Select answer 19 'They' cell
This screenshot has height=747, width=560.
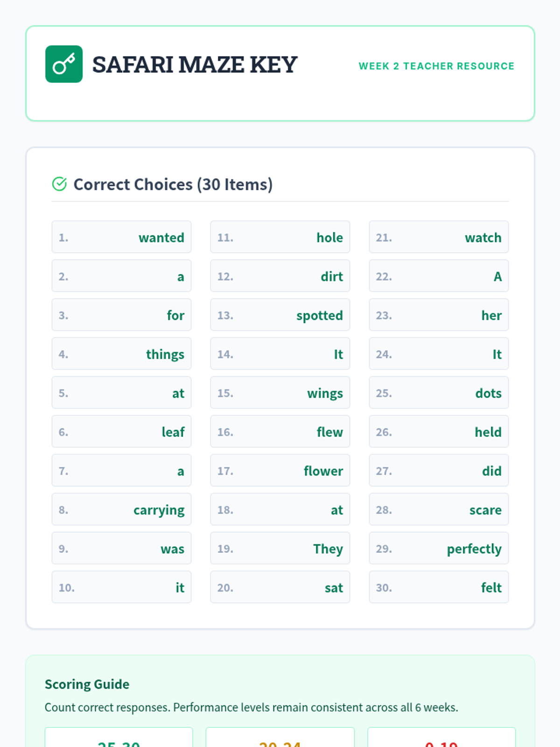click(280, 549)
